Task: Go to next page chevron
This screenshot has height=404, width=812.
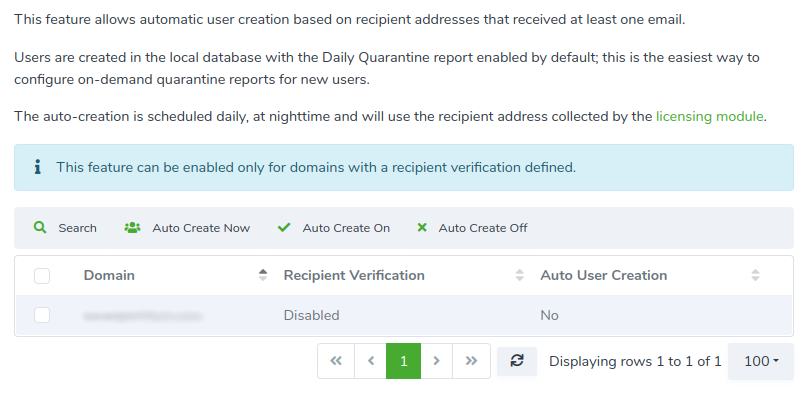Action: click(437, 361)
